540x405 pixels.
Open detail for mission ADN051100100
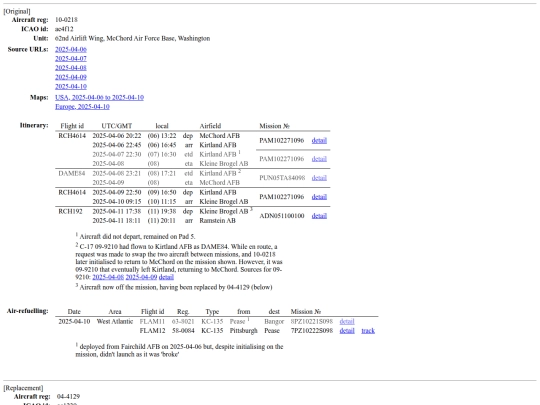(x=319, y=216)
